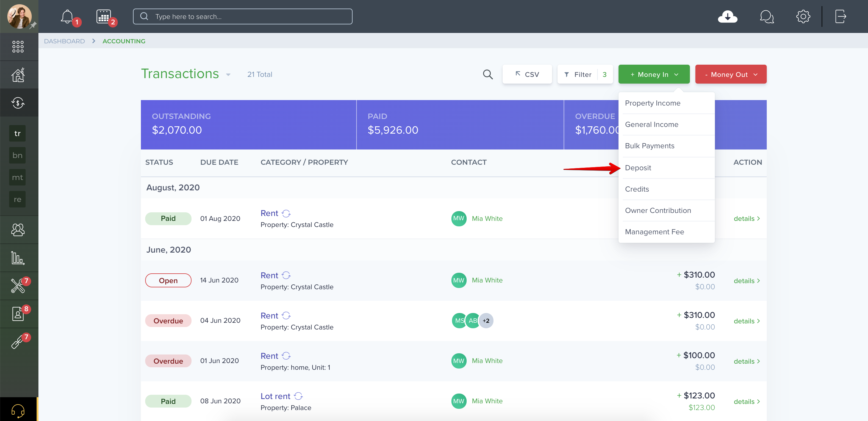Open the apps grid sidebar icon
Image resolution: width=868 pixels, height=421 pixels.
18,47
